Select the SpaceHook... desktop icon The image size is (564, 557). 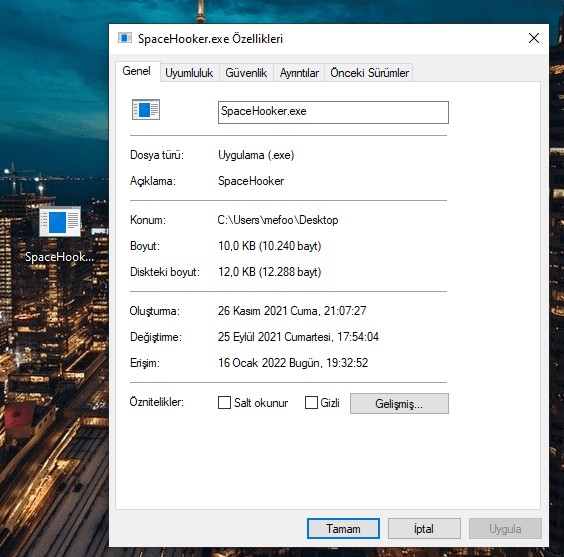tap(60, 234)
